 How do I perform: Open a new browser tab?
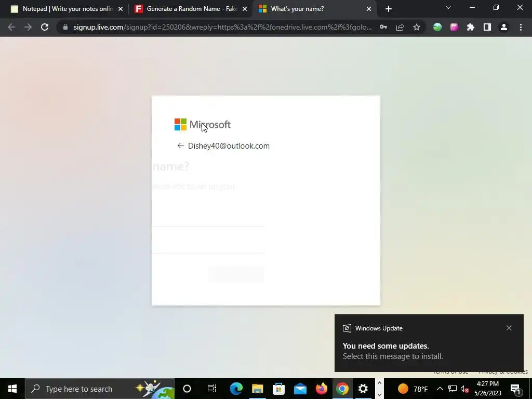click(x=389, y=9)
